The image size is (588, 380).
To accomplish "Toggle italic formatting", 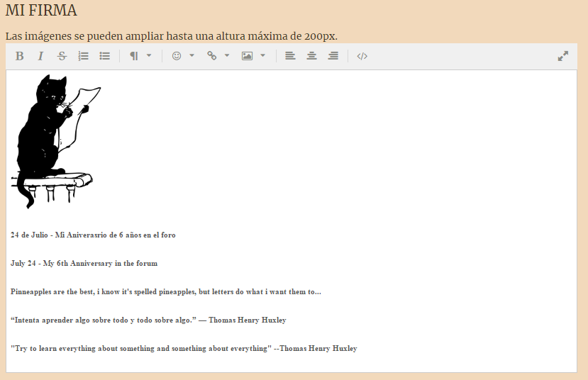I will [40, 56].
